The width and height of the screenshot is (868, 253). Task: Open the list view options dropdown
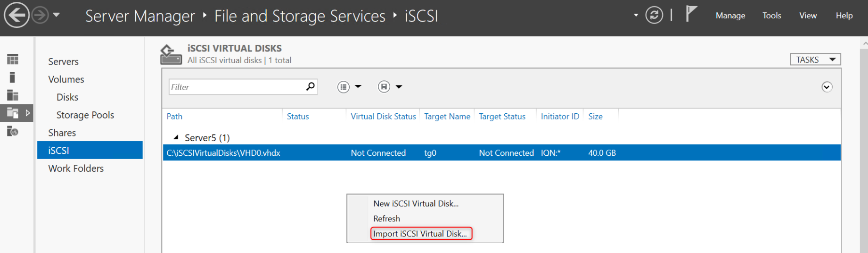pos(349,87)
